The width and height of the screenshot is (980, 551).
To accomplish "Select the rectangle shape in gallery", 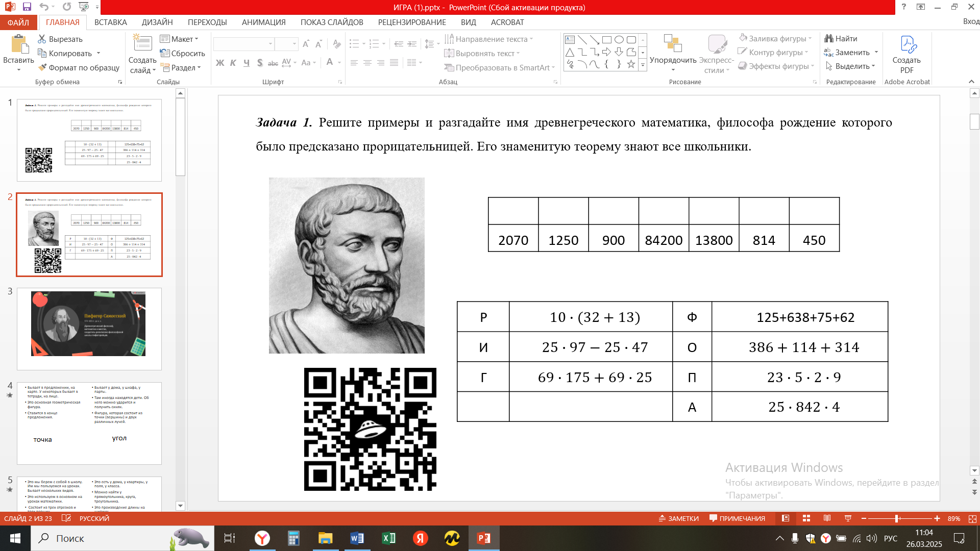I will click(607, 40).
